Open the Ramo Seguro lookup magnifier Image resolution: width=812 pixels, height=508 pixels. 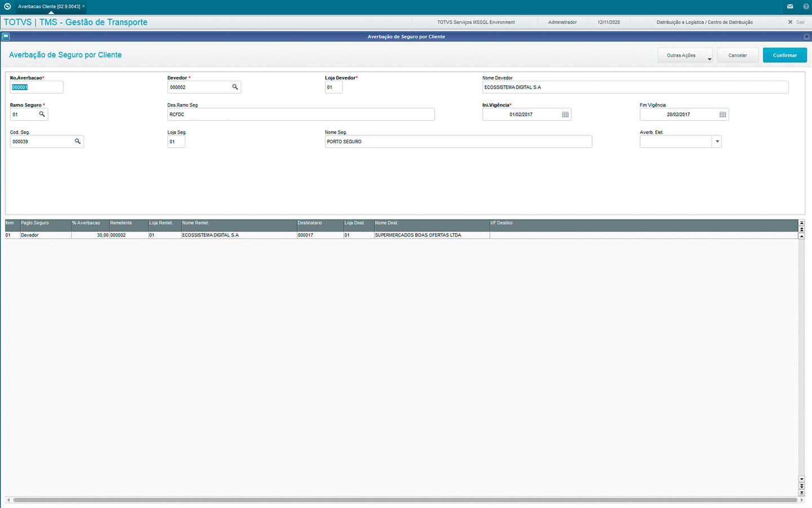pyautogui.click(x=42, y=114)
